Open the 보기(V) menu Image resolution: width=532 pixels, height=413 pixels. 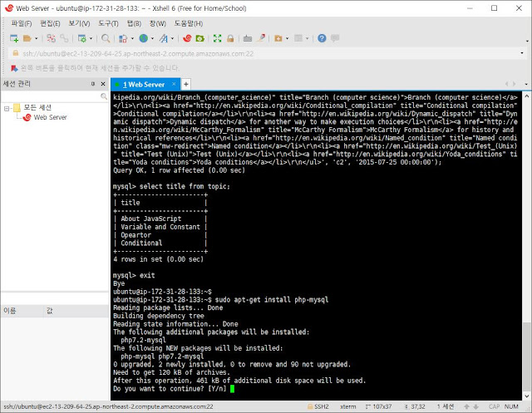tap(79, 23)
